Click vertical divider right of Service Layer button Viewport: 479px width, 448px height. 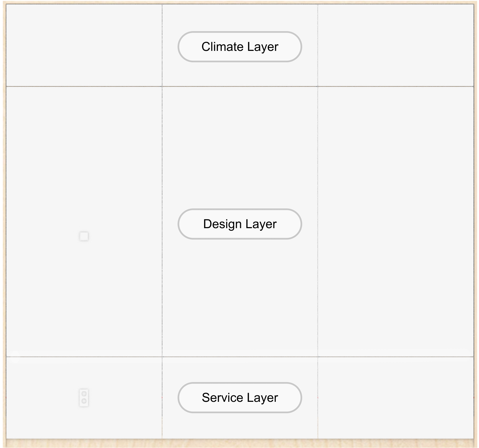coord(318,397)
